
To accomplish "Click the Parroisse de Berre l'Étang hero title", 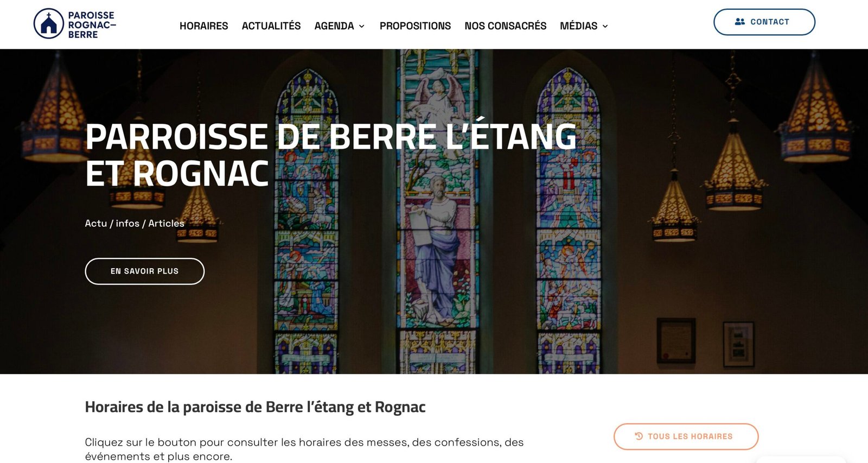I will 331,155.
